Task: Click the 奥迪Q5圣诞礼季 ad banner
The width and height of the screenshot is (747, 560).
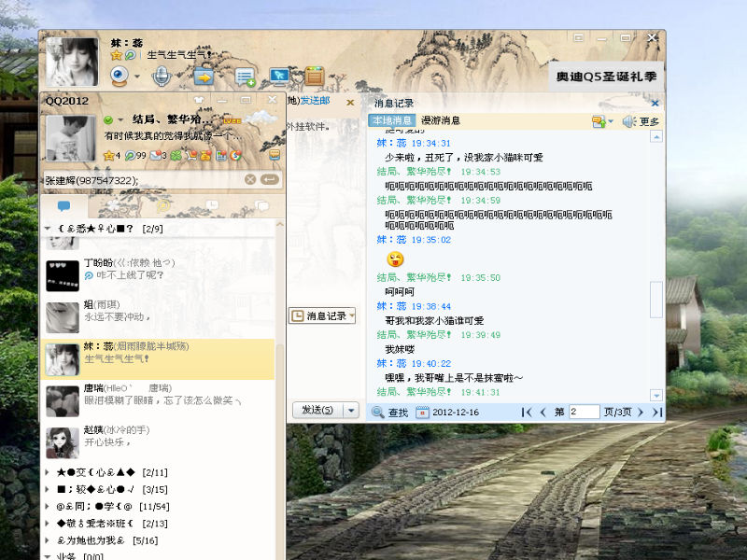Action: 606,77
